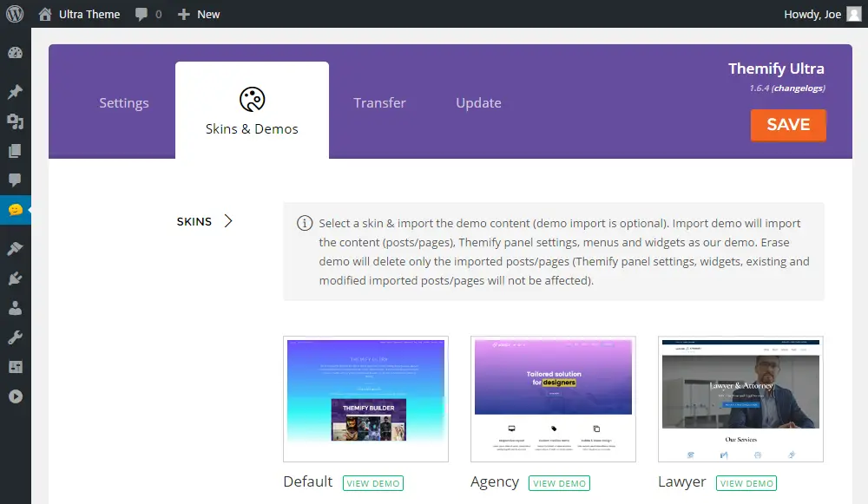Open the Howdy, Joe account menu

(822, 15)
